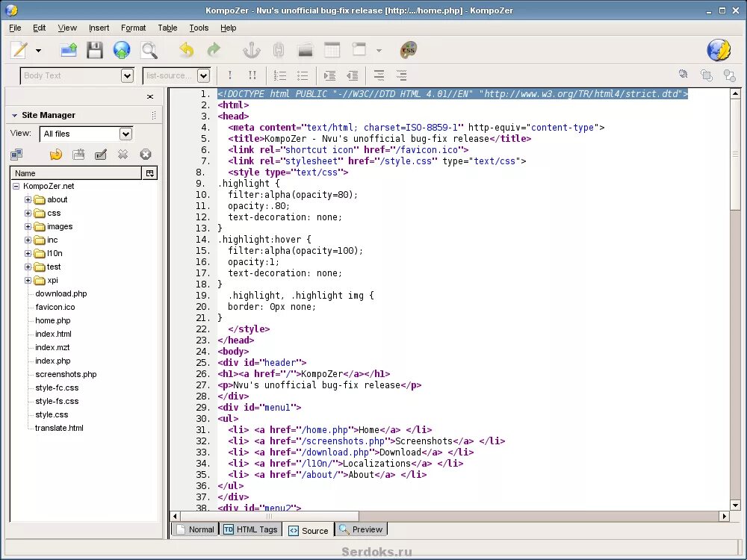Click the Undo arrow icon
The height and width of the screenshot is (560, 747).
186,49
